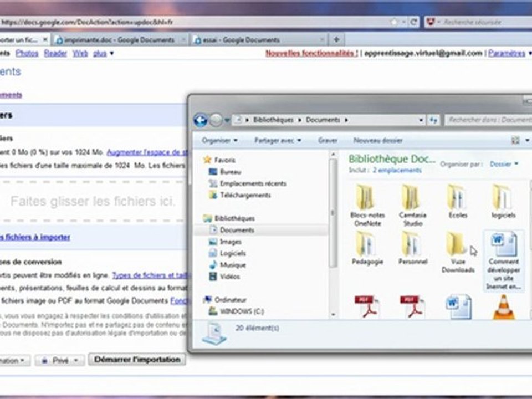Select Documents library in navigation pane
Viewport: 532px width, 399px height.
click(237, 230)
